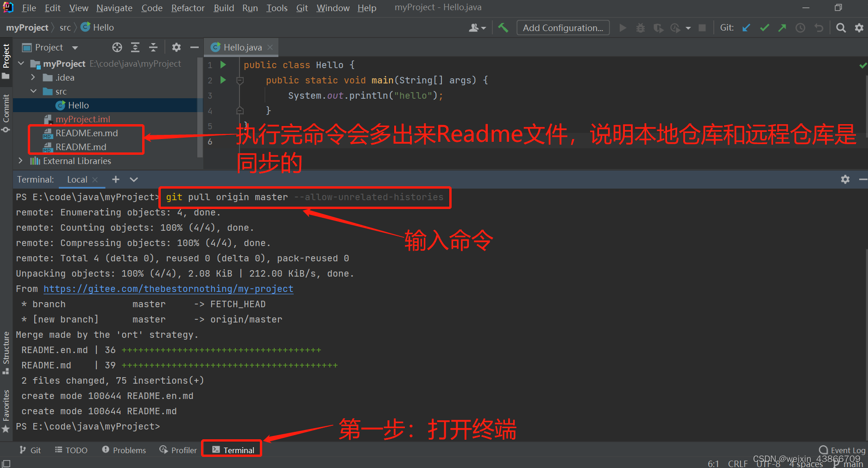Image resolution: width=868 pixels, height=468 pixels.
Task: Open Git Show History clock icon
Action: click(800, 28)
